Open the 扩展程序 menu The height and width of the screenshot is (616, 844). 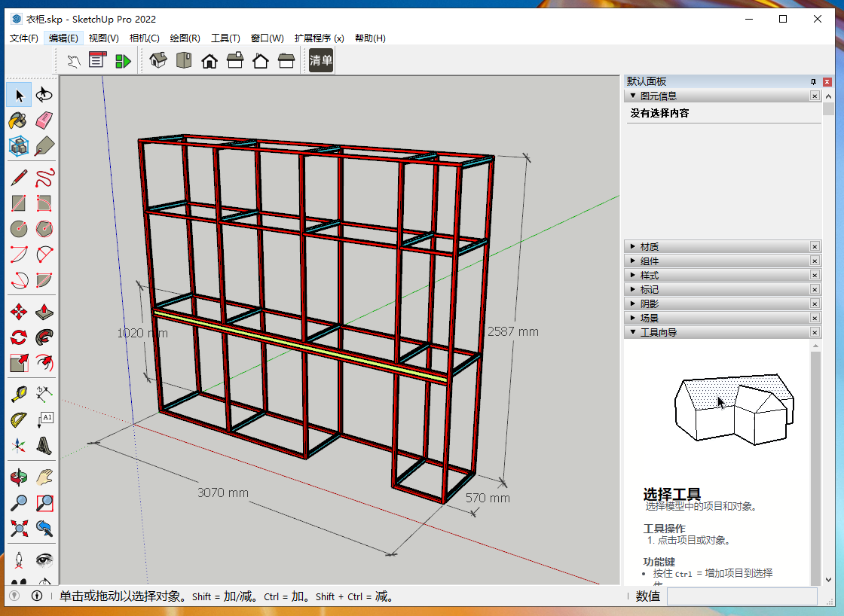click(x=319, y=38)
